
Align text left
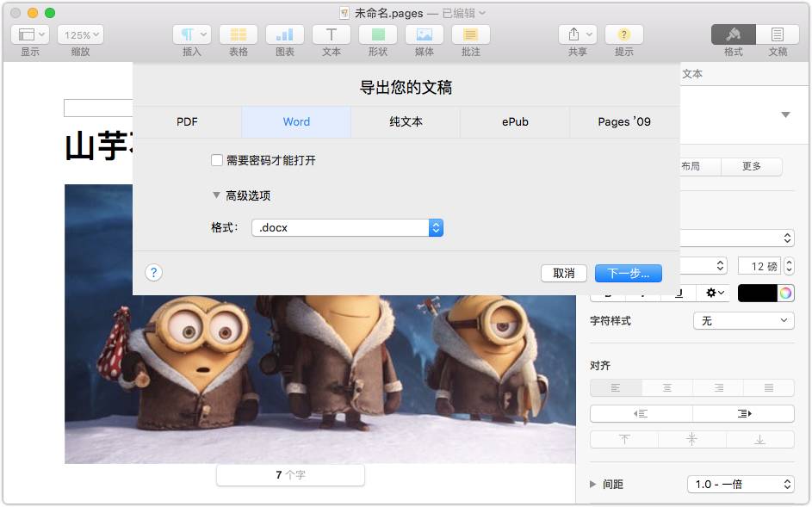point(616,388)
